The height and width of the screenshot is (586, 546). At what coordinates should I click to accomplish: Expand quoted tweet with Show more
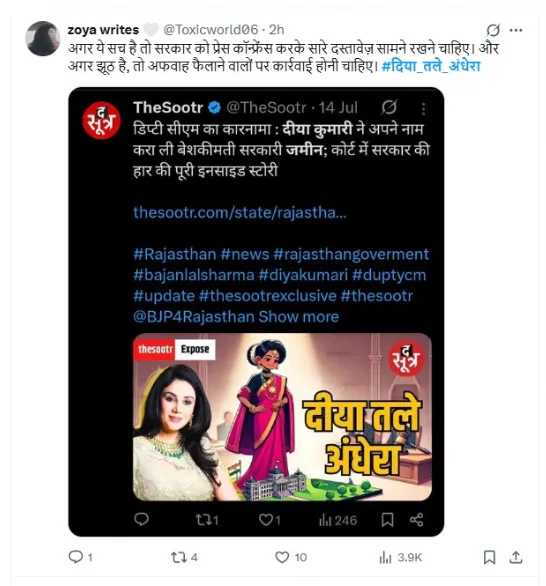(298, 317)
